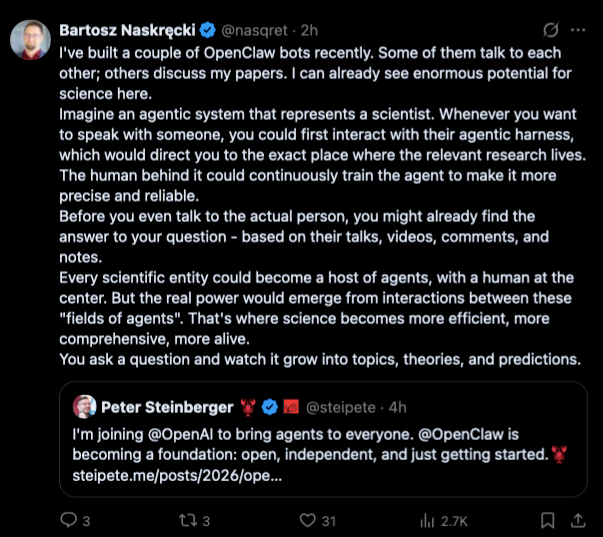
Task: Click the reply comment icon
Action: coord(69,519)
